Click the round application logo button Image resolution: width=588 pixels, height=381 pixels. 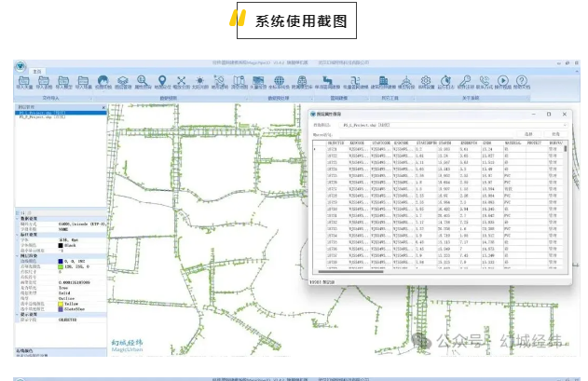(x=19, y=65)
